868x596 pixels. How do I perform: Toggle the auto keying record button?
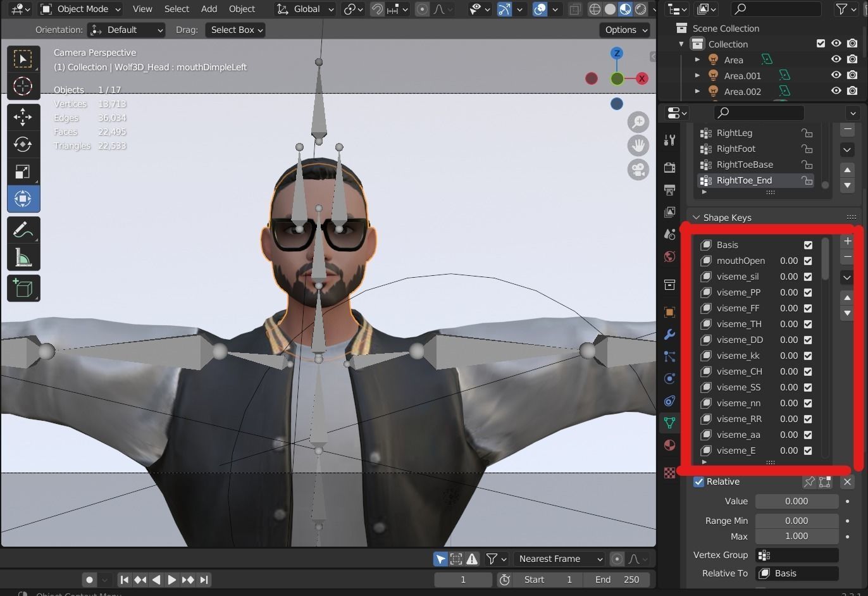(x=90, y=580)
